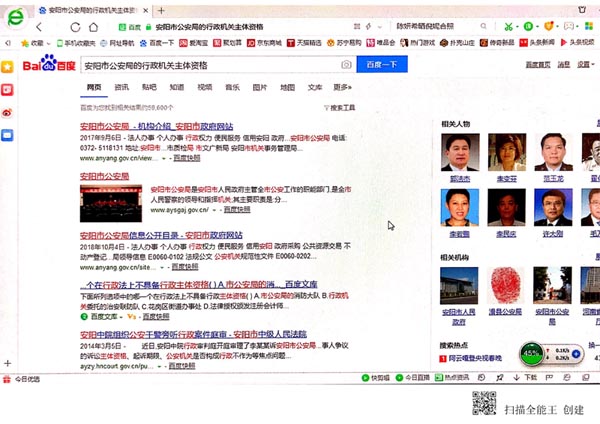The width and height of the screenshot is (600, 424).
Task: Open the Weibo icon in left sidebar
Action: [x=7, y=111]
